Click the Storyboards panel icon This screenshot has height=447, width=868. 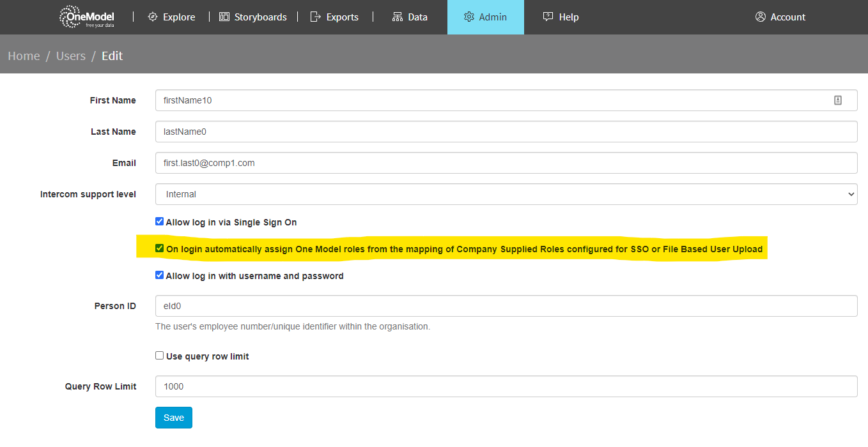pos(224,17)
